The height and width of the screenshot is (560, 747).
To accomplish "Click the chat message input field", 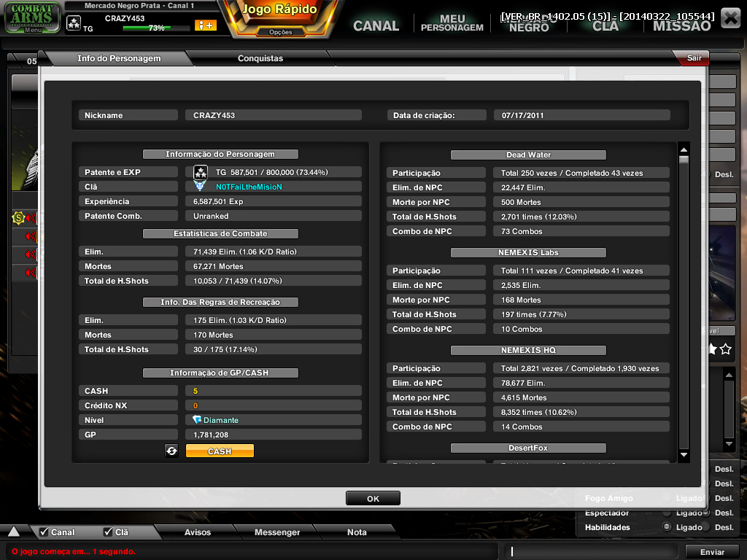I will 591,551.
